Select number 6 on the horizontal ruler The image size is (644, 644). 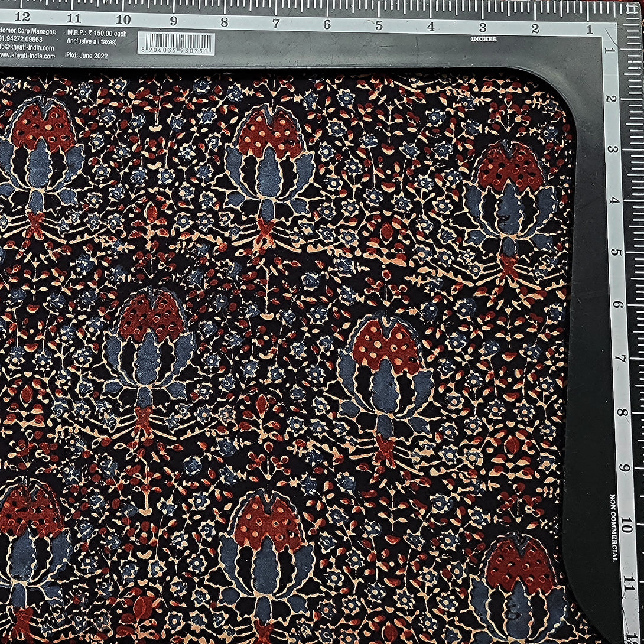[327, 24]
